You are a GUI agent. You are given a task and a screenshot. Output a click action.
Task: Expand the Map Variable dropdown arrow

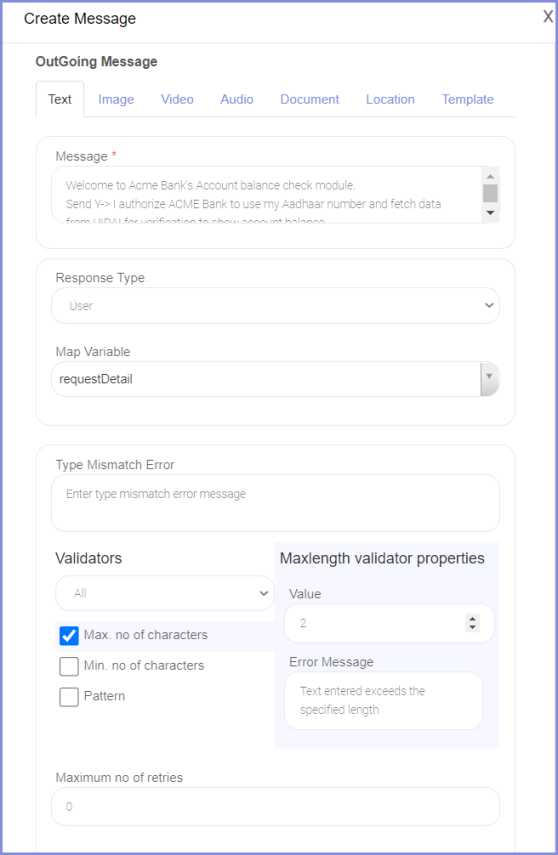(x=489, y=378)
